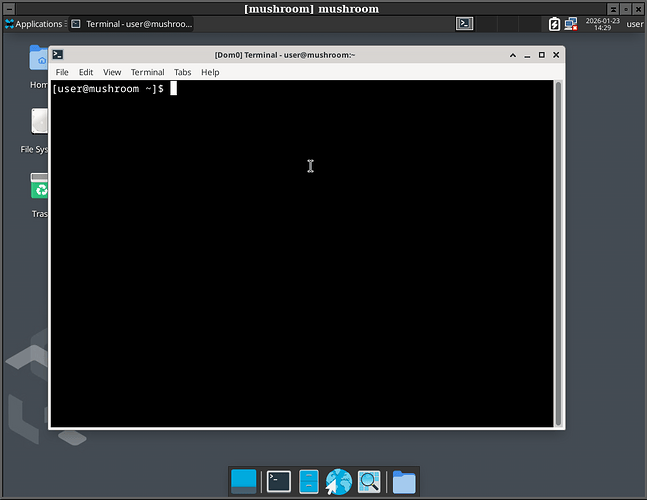
Task: Click Show Desktop icon in the dock
Action: click(x=244, y=482)
